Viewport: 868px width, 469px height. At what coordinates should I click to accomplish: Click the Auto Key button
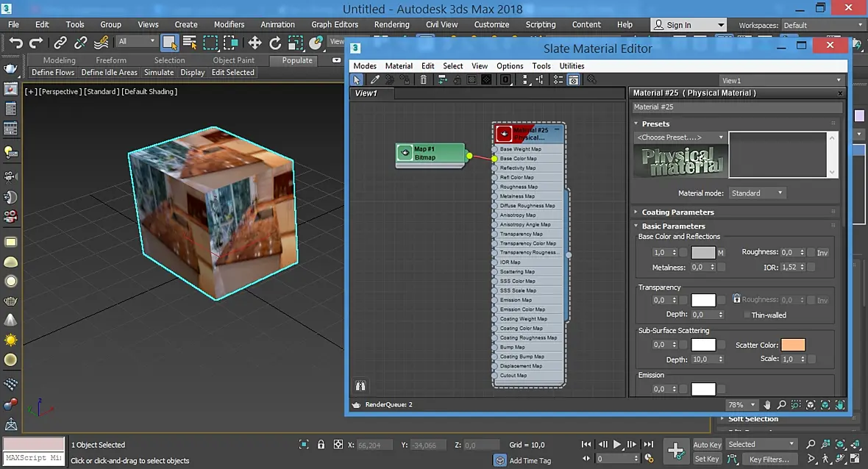707,445
